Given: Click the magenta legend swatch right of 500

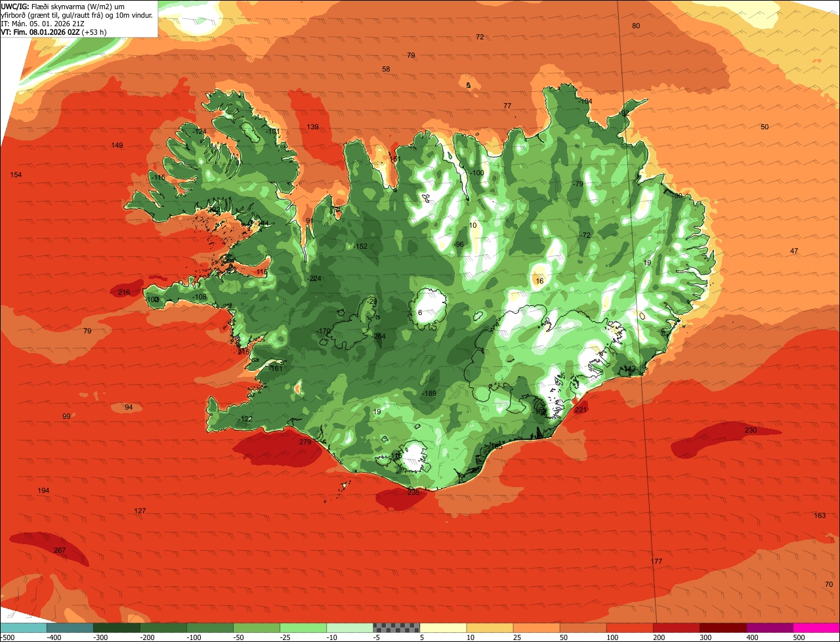Looking at the screenshot, I should click(x=816, y=628).
